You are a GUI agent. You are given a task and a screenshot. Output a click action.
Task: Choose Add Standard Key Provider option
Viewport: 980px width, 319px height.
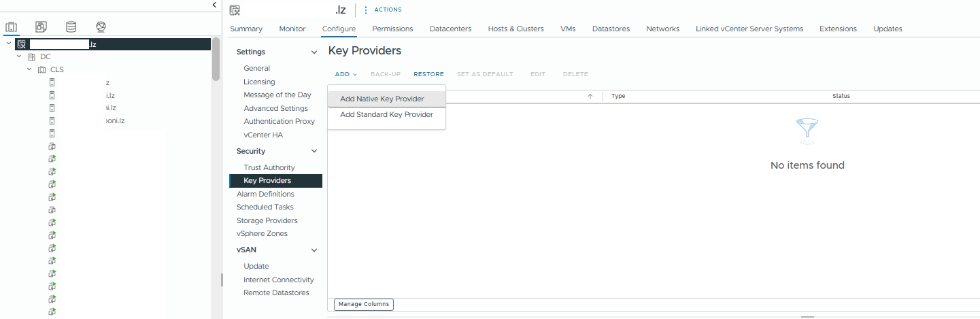pyautogui.click(x=386, y=115)
